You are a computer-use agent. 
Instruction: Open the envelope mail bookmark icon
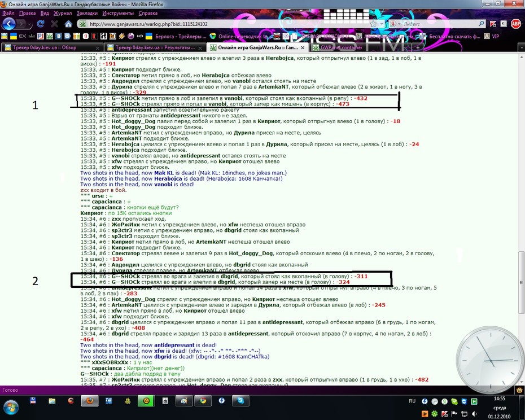68,36
